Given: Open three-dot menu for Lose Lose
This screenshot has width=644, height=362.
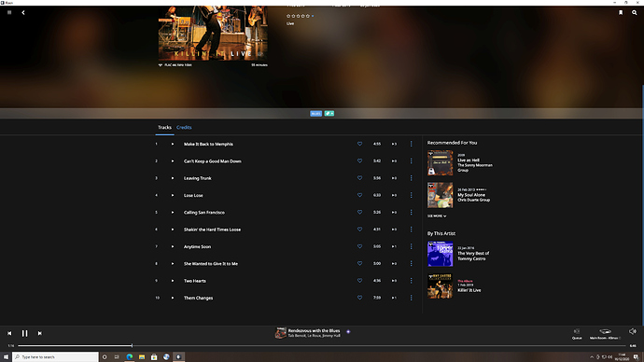Looking at the screenshot, I should (411, 195).
